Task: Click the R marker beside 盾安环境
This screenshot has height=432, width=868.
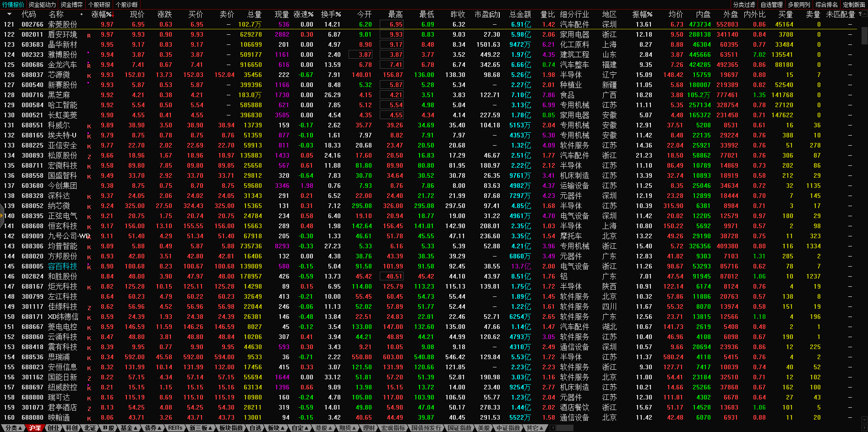Action: coord(89,35)
